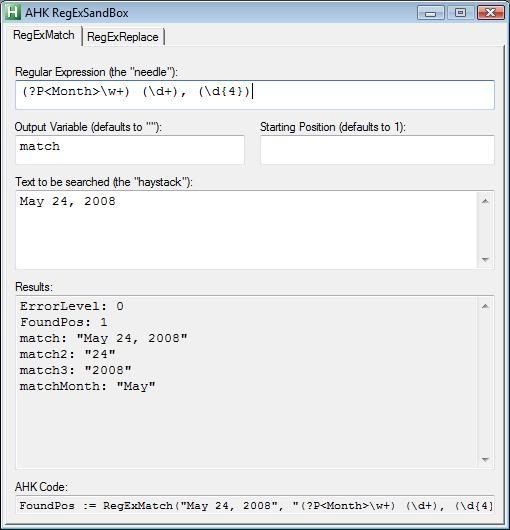Click in the haystack text area
Viewport: 510px width, 530px height.
(247, 230)
